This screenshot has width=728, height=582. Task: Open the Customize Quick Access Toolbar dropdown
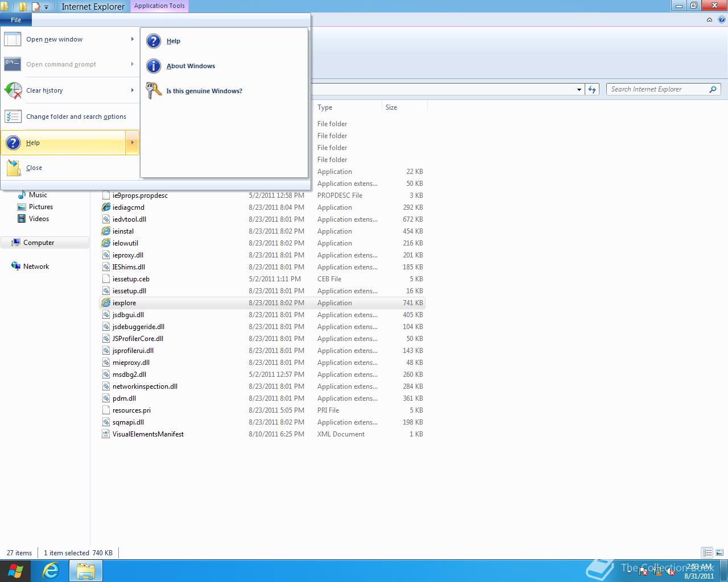point(47,7)
